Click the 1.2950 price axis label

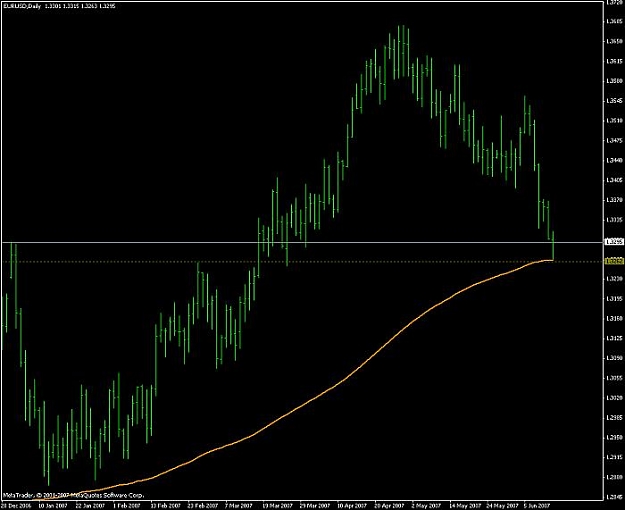tap(615, 437)
